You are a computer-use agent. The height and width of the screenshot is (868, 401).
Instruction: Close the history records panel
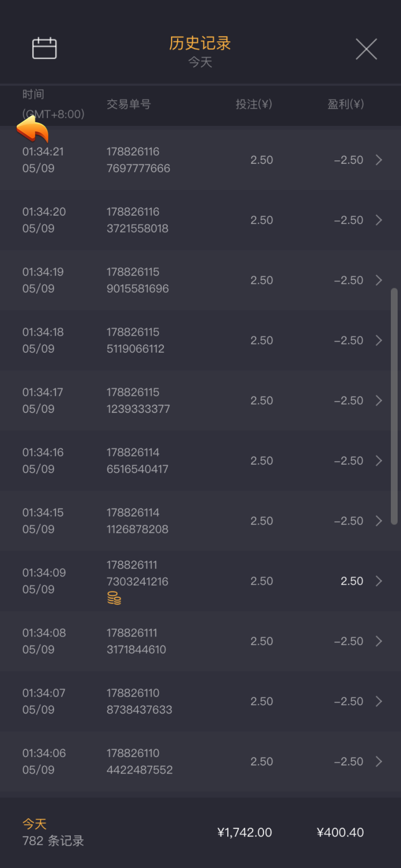point(366,49)
